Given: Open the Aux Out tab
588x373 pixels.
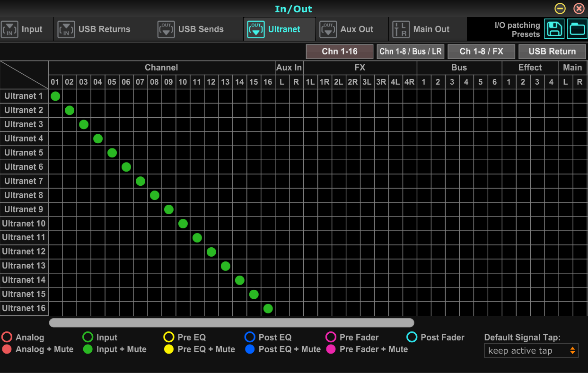Looking at the screenshot, I should [352, 29].
